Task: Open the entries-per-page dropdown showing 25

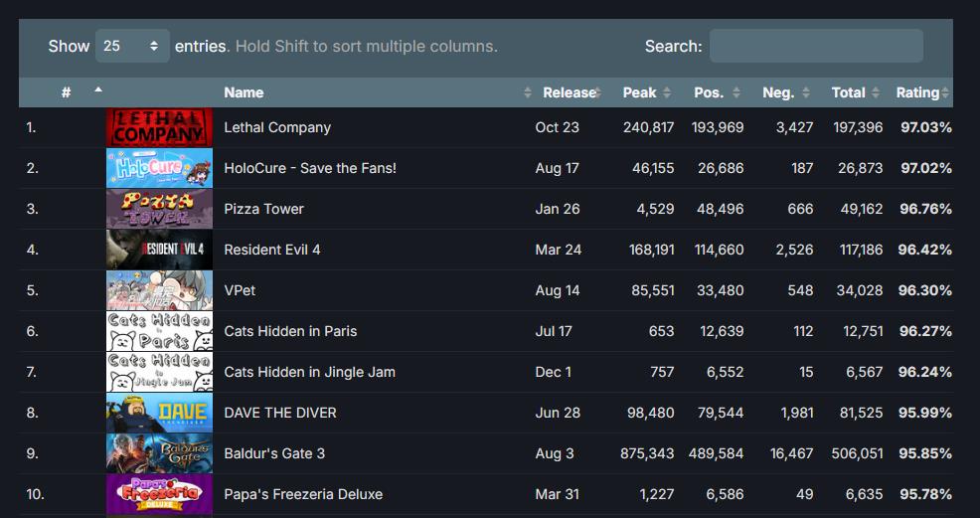Action: coord(132,46)
